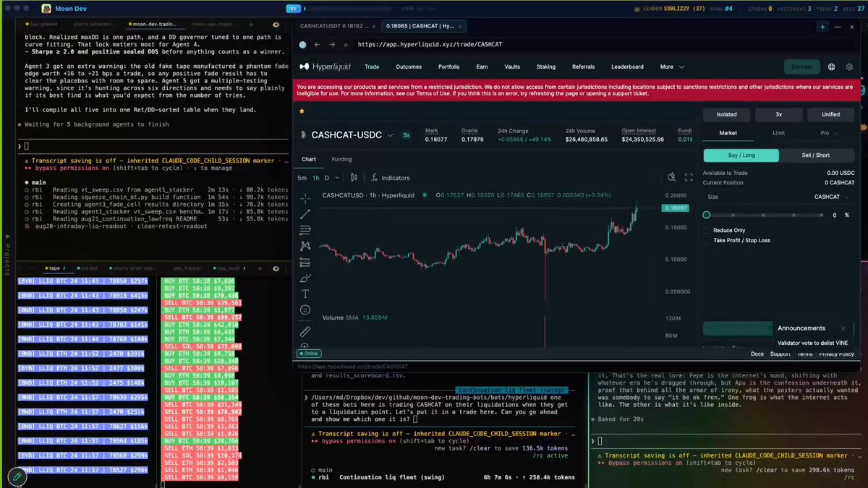868x488 pixels.
Task: Go back in embedded browser
Action: pos(316,44)
